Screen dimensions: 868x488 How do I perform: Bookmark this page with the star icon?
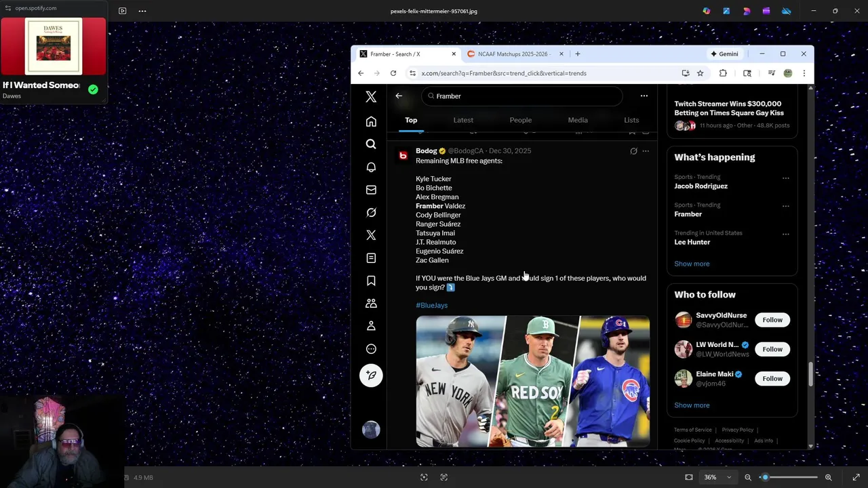click(701, 73)
